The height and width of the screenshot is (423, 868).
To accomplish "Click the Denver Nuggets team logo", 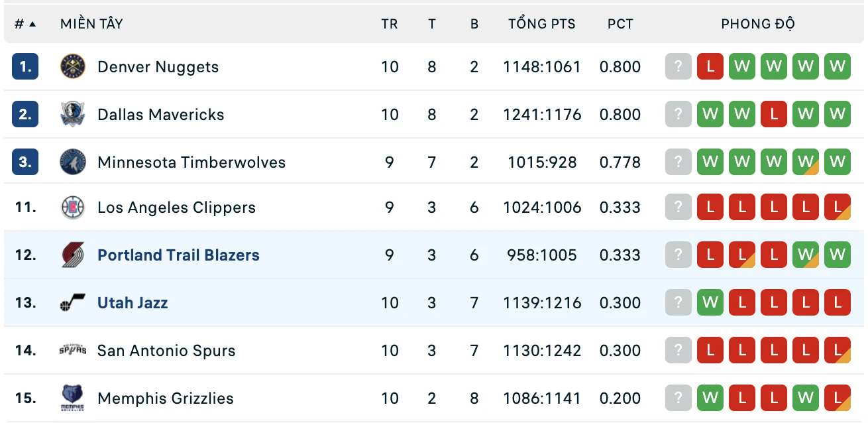I will (73, 67).
